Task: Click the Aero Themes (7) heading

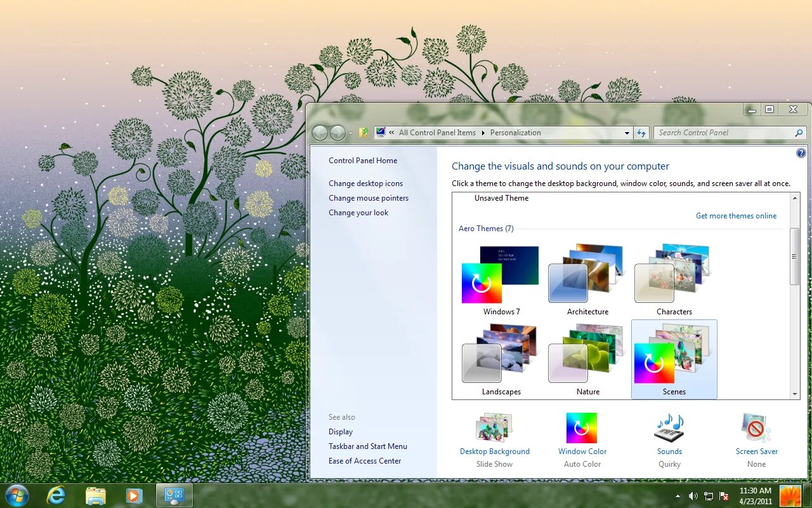Action: pyautogui.click(x=486, y=229)
